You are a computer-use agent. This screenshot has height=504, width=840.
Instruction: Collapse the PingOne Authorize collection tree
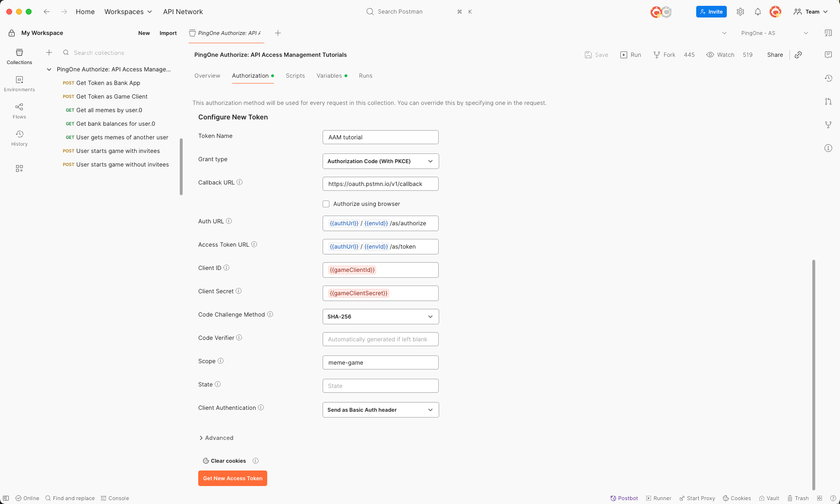[x=49, y=69]
